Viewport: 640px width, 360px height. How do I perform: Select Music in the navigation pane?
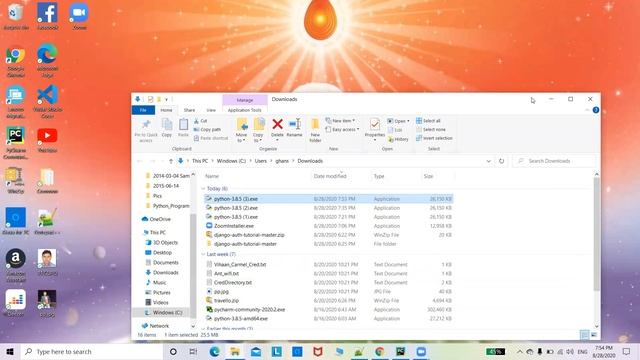pyautogui.click(x=159, y=282)
